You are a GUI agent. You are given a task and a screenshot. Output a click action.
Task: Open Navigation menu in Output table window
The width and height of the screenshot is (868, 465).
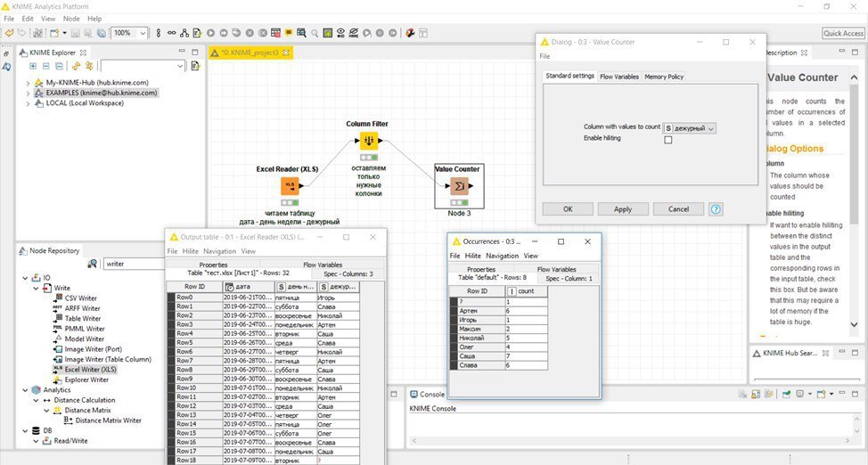220,251
